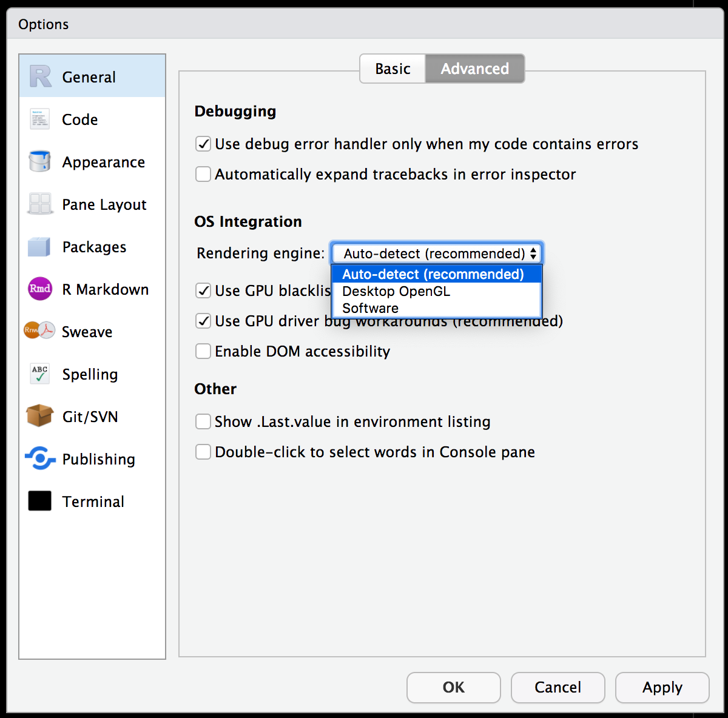Select the black Terminal icon
Screen dimensions: 728x718
coord(40,501)
